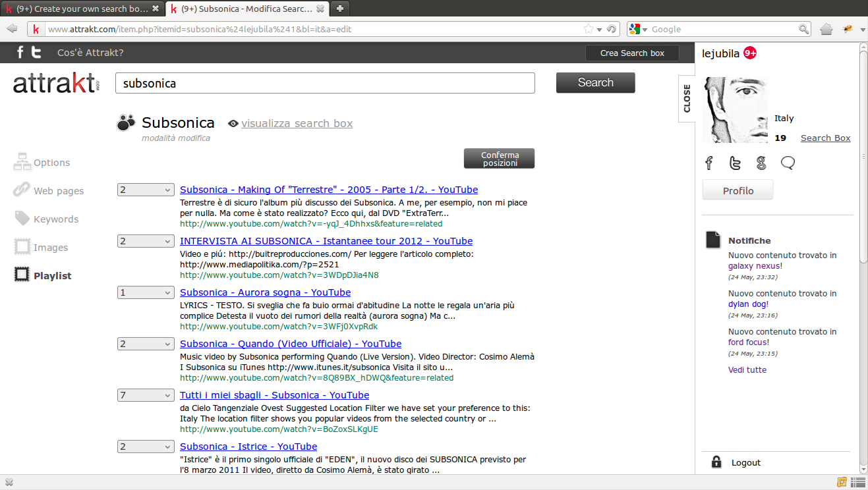Click the Facebook icon in the profile panel
Viewport: 868px width, 490px height.
(709, 163)
